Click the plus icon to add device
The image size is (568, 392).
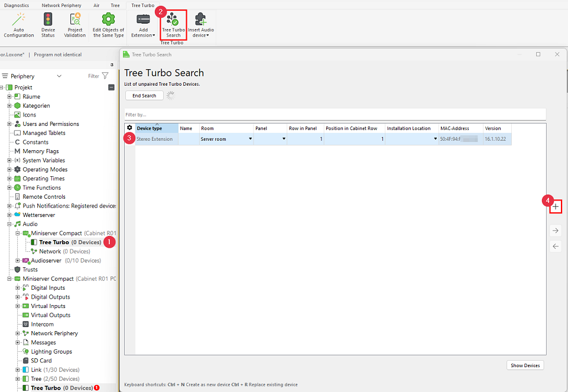(556, 207)
